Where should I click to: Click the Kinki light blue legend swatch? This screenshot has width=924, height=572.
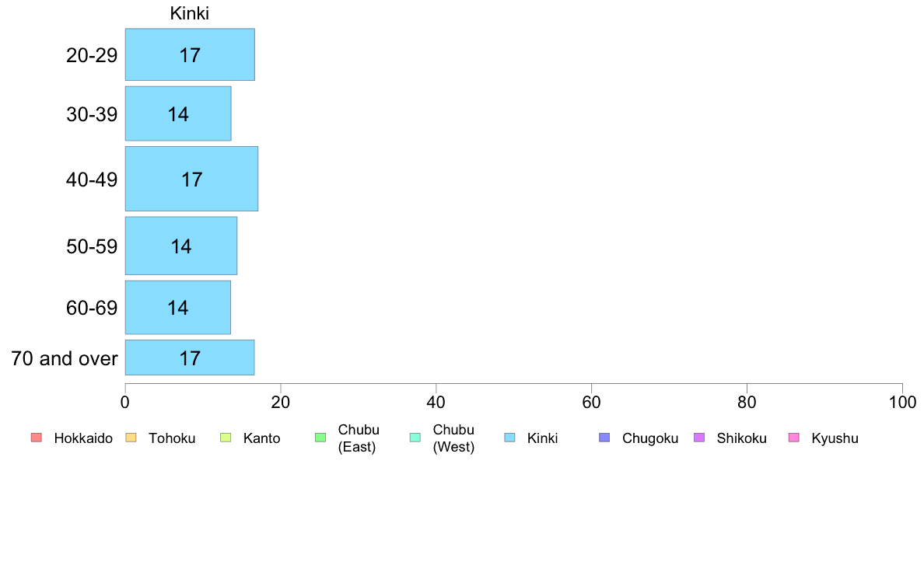pos(509,438)
